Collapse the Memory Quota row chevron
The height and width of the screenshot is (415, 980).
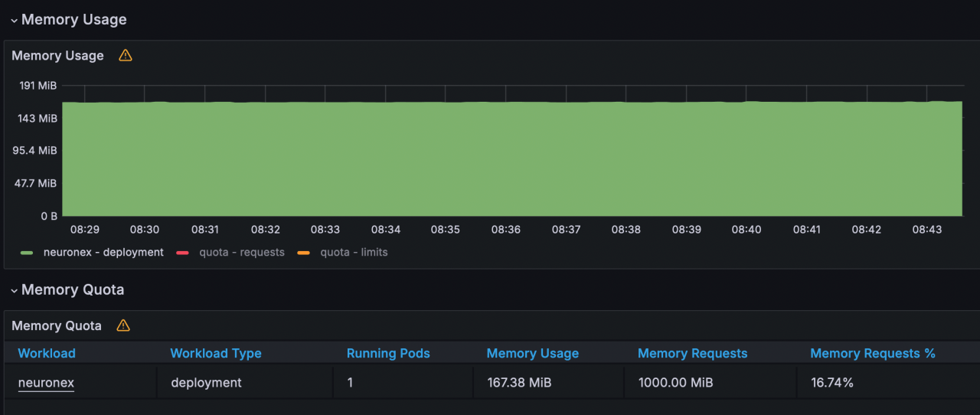pos(14,291)
